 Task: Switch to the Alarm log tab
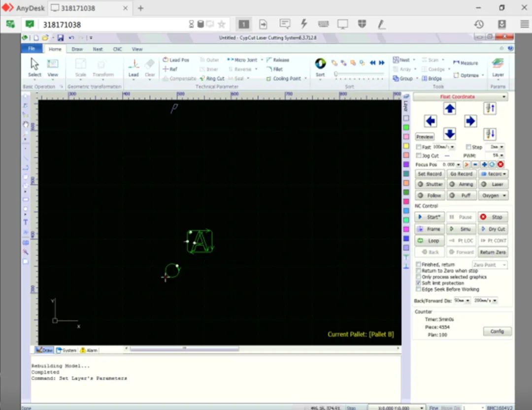tap(89, 350)
